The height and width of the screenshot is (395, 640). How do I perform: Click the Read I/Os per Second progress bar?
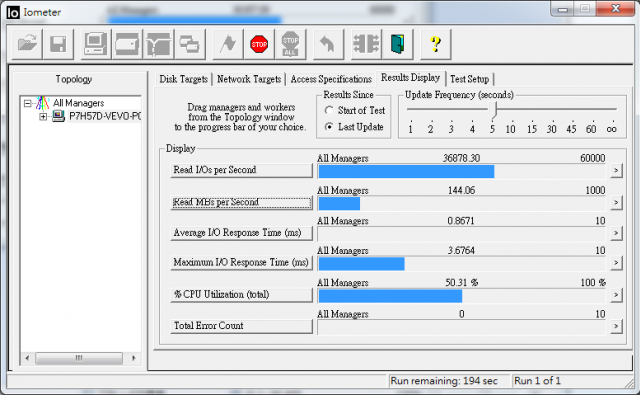461,172
